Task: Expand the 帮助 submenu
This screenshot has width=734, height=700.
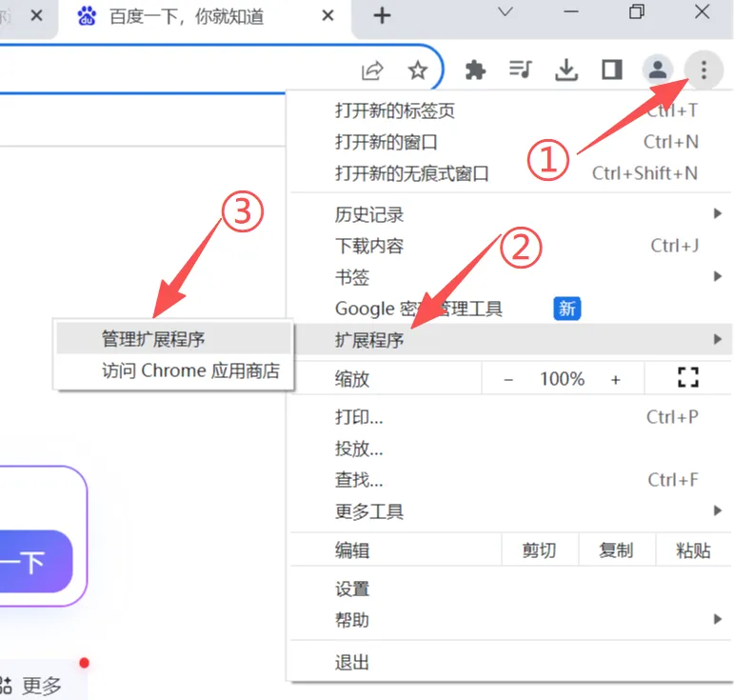Action: (511, 620)
